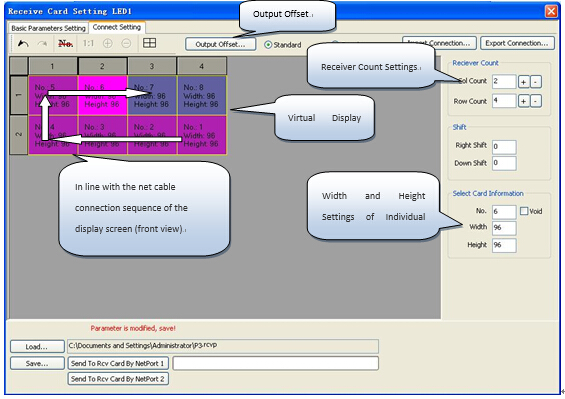
Task: Send To Rcv Card By NetPort 1
Action: coord(118,363)
